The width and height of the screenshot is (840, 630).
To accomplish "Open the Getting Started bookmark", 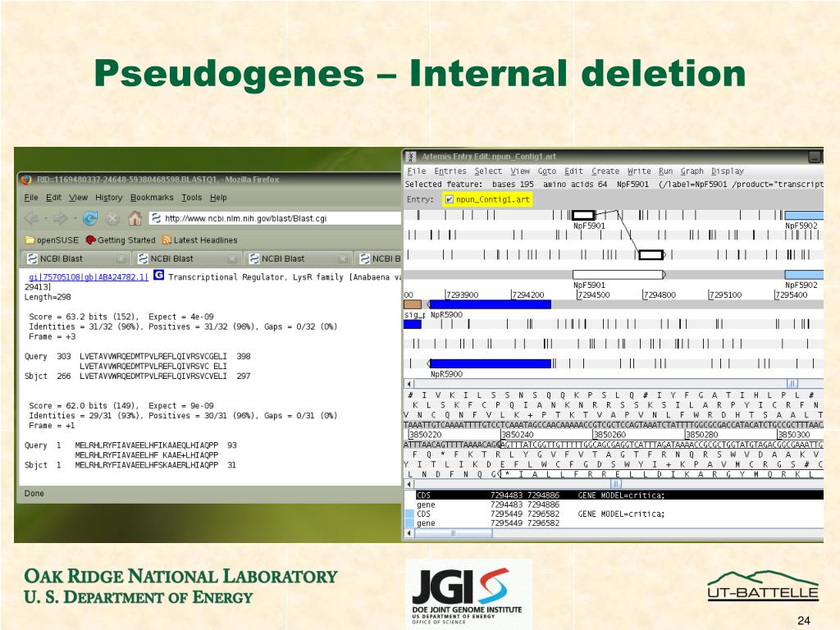I will (x=121, y=240).
